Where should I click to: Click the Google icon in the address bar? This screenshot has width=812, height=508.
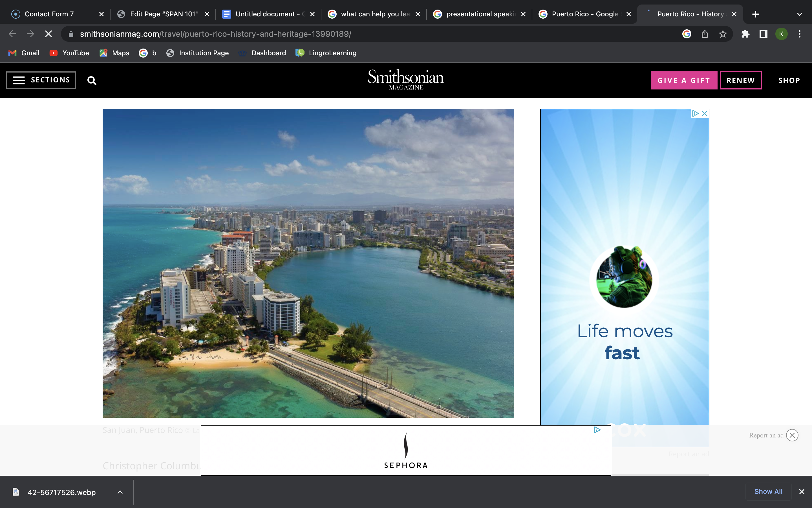point(687,34)
